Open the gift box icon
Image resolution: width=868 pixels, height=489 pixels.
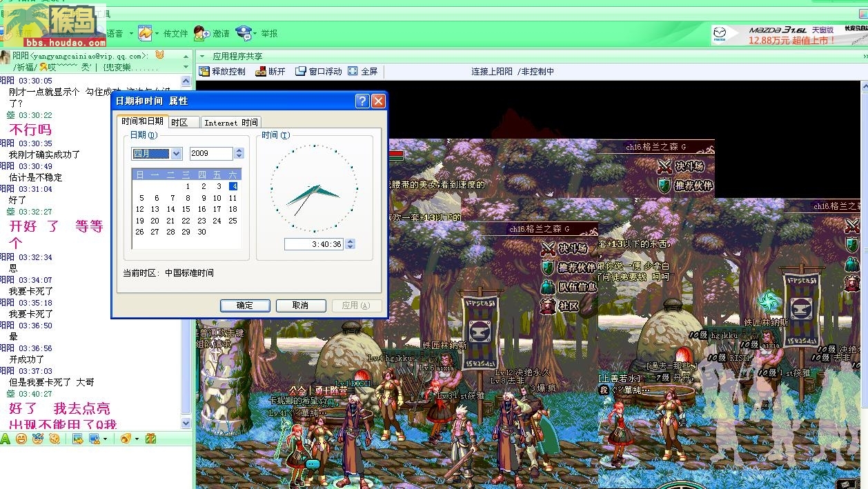[x=150, y=439]
